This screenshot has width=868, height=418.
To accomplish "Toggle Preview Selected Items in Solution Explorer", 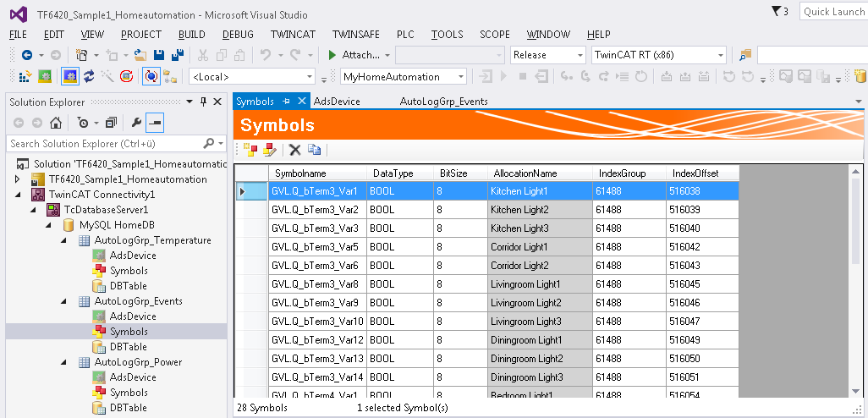I will tap(155, 123).
